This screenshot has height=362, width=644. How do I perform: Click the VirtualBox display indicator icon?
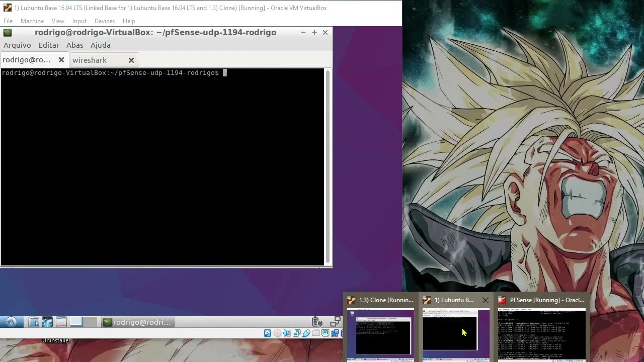pos(325,333)
